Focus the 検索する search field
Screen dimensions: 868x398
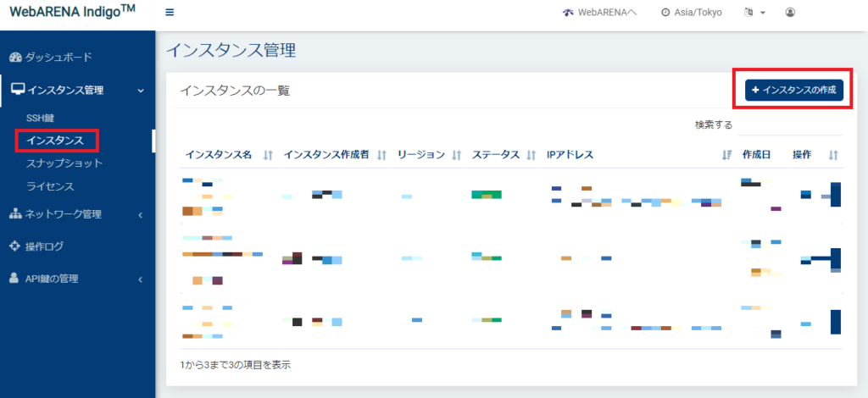[790, 124]
